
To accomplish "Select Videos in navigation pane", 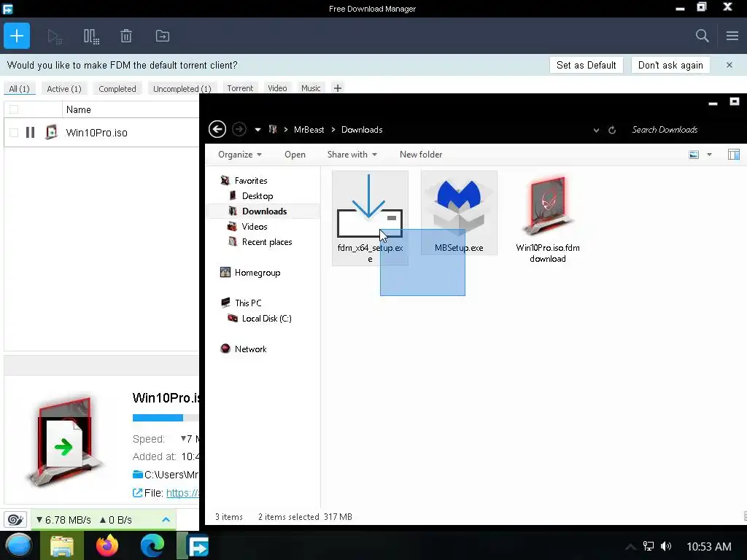I will tap(255, 227).
